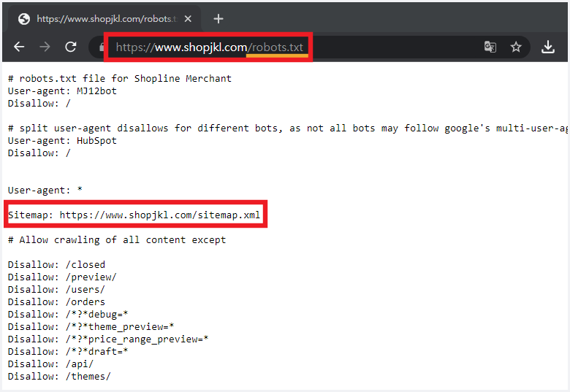The height and width of the screenshot is (392, 570).
Task: Click the 'User-agent: HubSpot' text
Action: pos(62,141)
